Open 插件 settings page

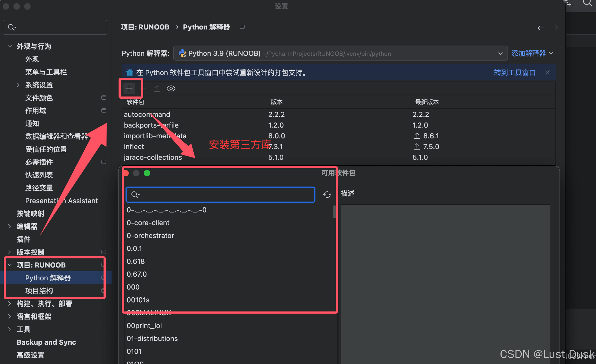24,239
